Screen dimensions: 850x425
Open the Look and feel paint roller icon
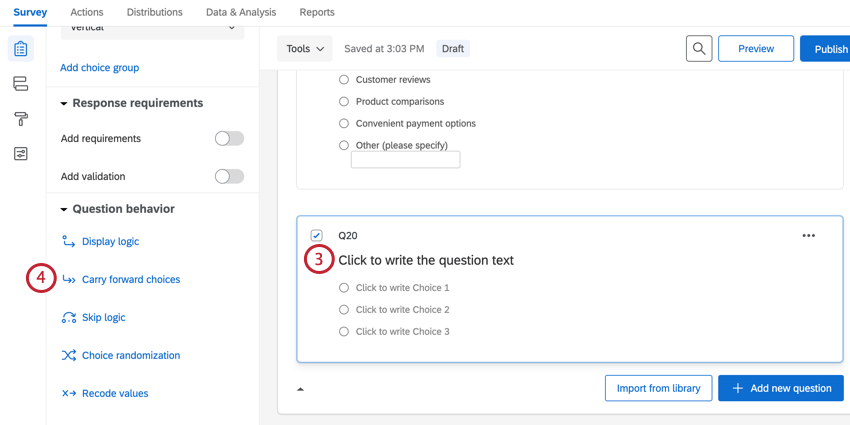21,119
